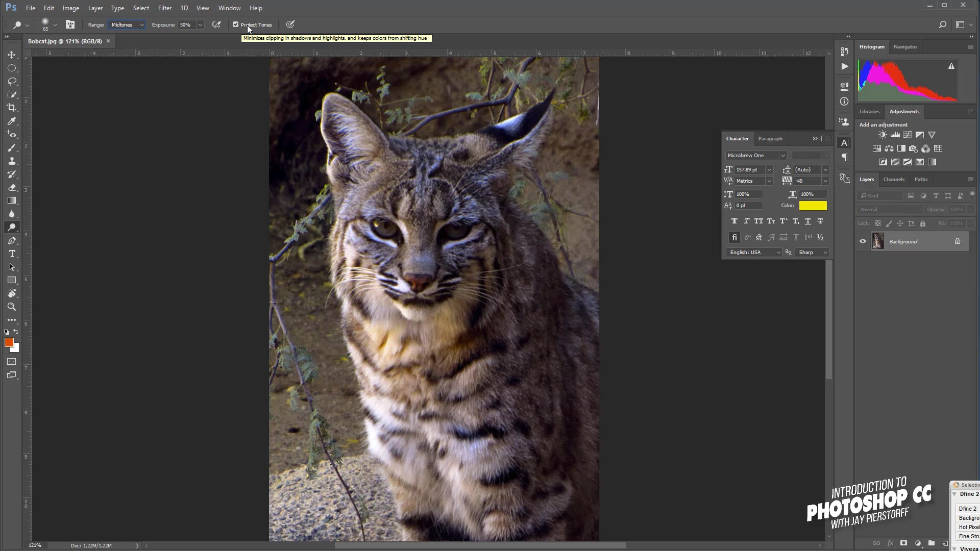Click the yellow text color swatch
This screenshot has width=980, height=551.
[813, 206]
